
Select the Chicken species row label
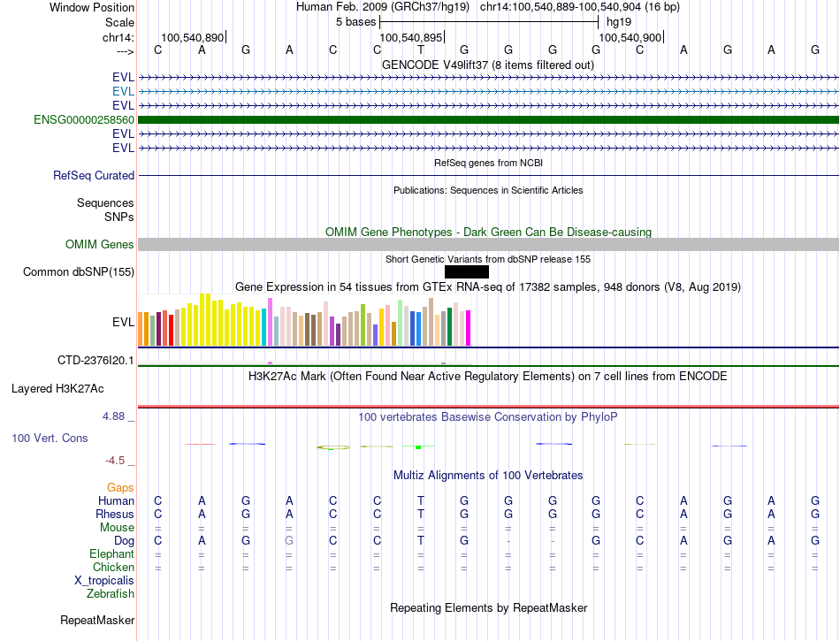pos(113,567)
